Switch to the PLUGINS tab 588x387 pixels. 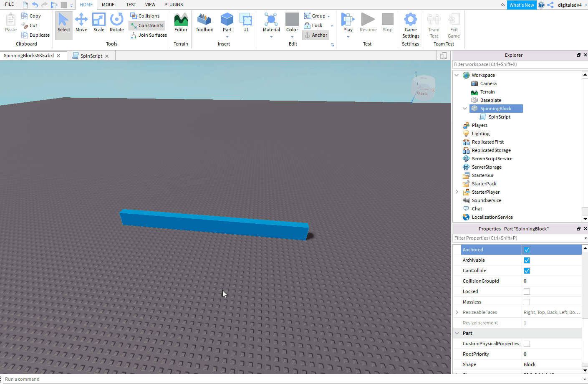174,5
